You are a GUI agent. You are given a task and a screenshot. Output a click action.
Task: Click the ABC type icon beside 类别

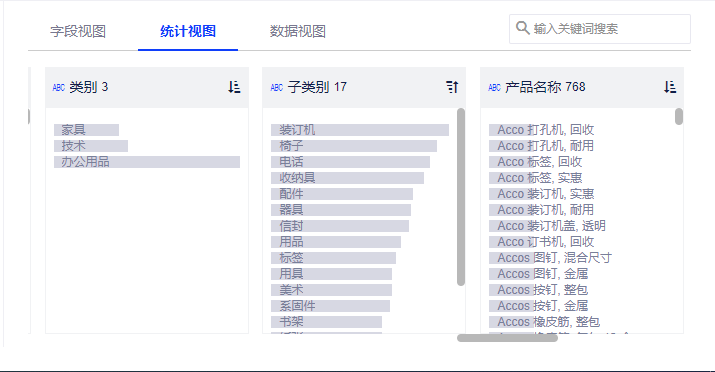tap(59, 87)
